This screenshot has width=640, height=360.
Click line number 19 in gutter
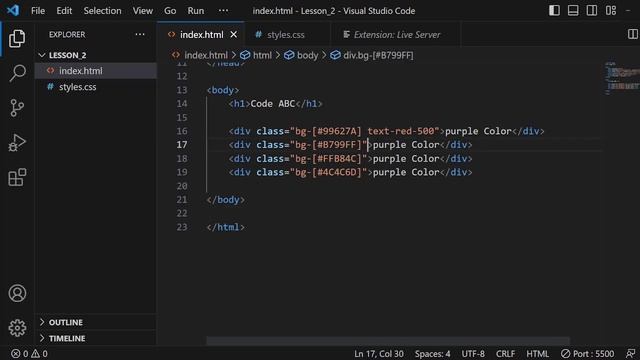coord(182,172)
